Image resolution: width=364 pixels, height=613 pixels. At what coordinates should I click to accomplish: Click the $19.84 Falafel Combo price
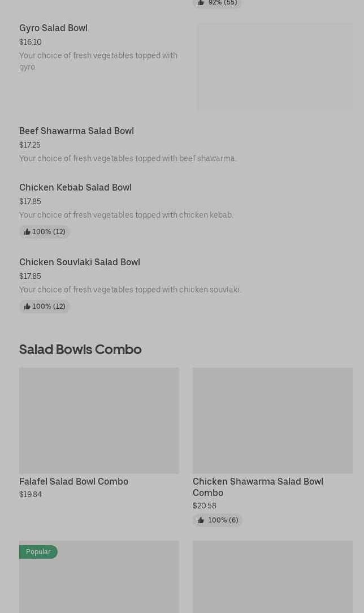(x=31, y=494)
